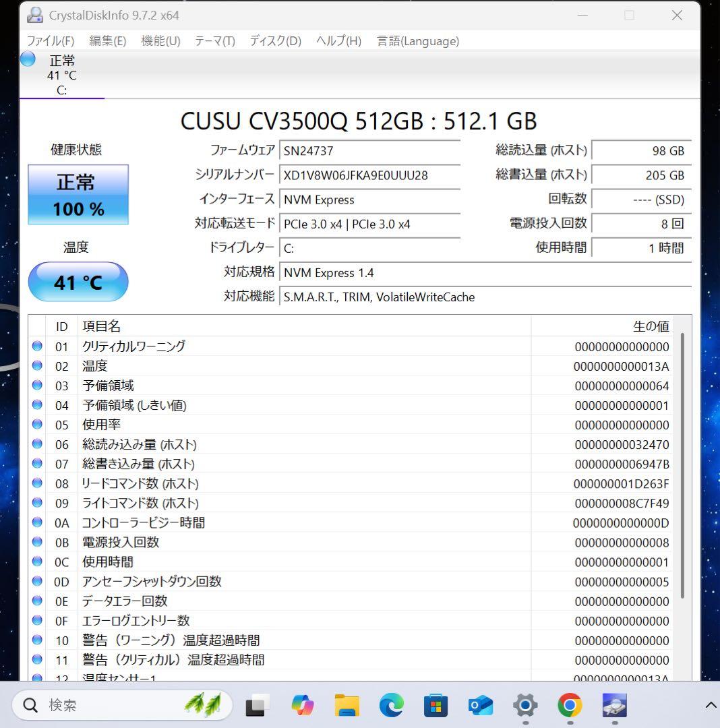Viewport: 720px width, 728px height.
Task: Click the total host writes value 205 GB
Action: (642, 175)
